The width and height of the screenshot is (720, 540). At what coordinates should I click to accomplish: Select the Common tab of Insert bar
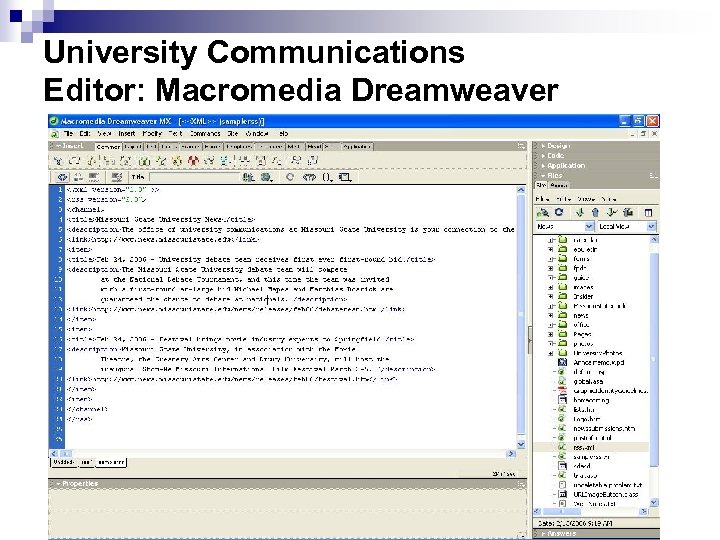pos(108,147)
